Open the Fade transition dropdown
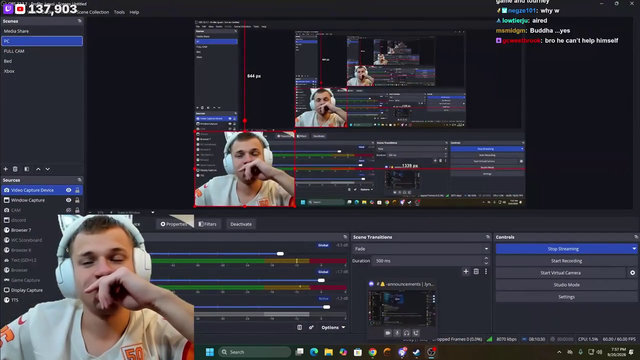The height and width of the screenshot is (360, 640). tap(421, 249)
